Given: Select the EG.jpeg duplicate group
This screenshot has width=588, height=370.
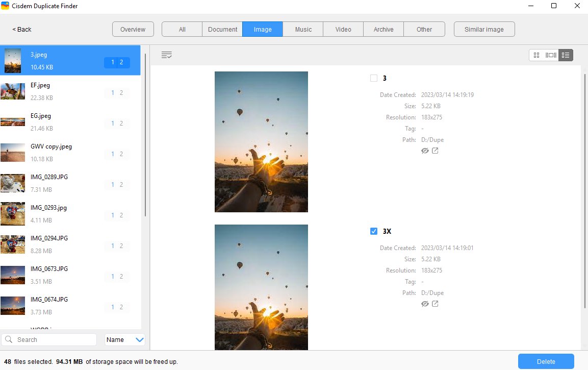Looking at the screenshot, I should (x=70, y=122).
